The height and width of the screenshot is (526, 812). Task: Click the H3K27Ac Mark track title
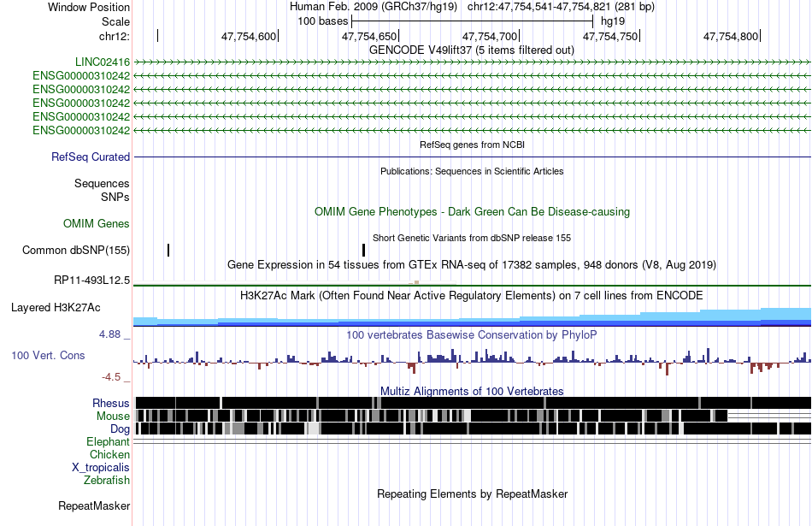coord(471,296)
